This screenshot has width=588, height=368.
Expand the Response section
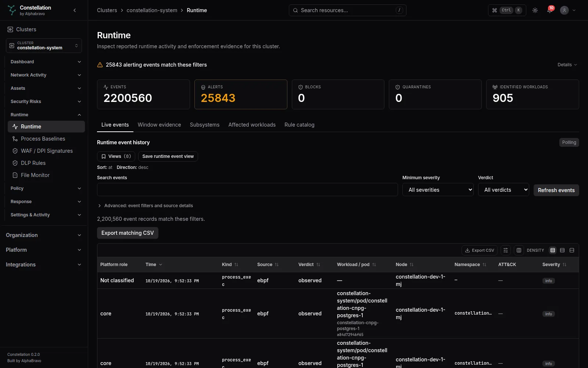(46, 202)
